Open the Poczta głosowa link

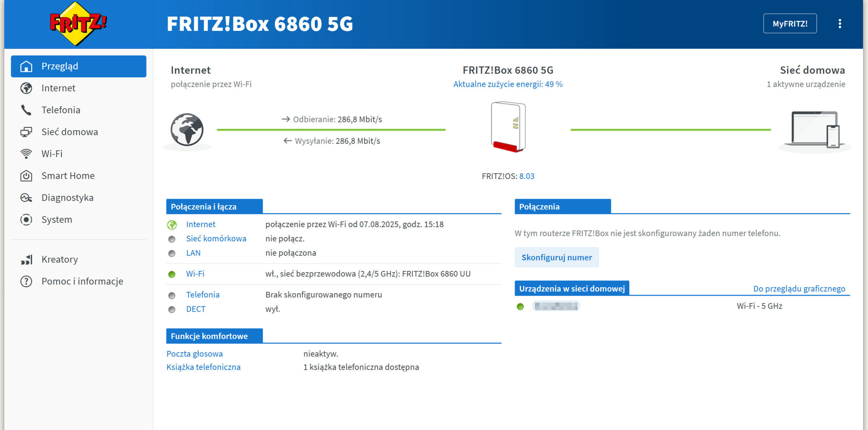pyautogui.click(x=195, y=354)
